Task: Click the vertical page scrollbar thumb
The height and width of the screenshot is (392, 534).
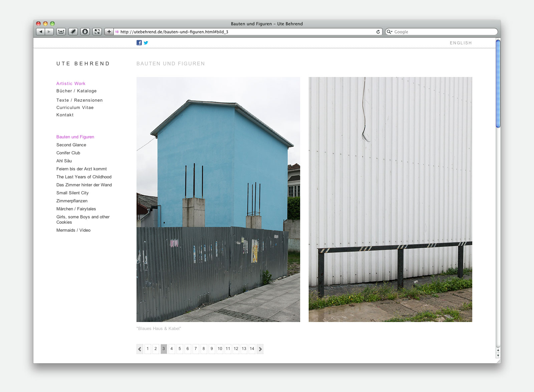Action: pos(498,83)
